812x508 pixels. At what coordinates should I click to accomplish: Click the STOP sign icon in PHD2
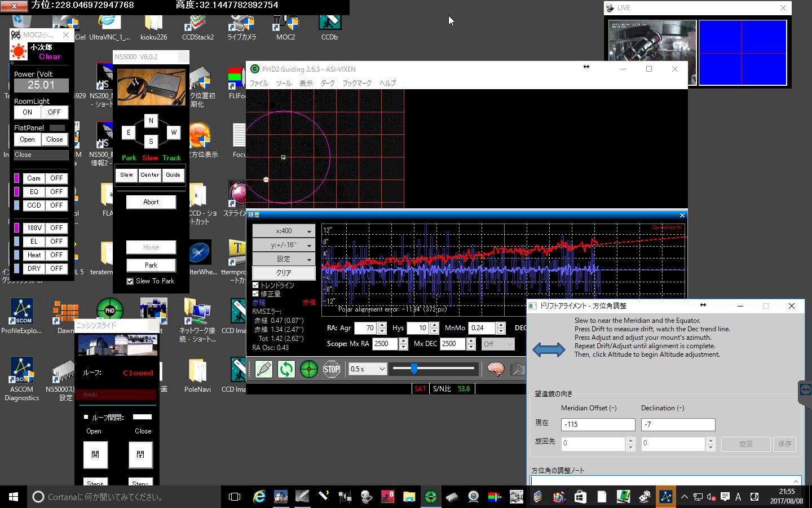point(332,369)
